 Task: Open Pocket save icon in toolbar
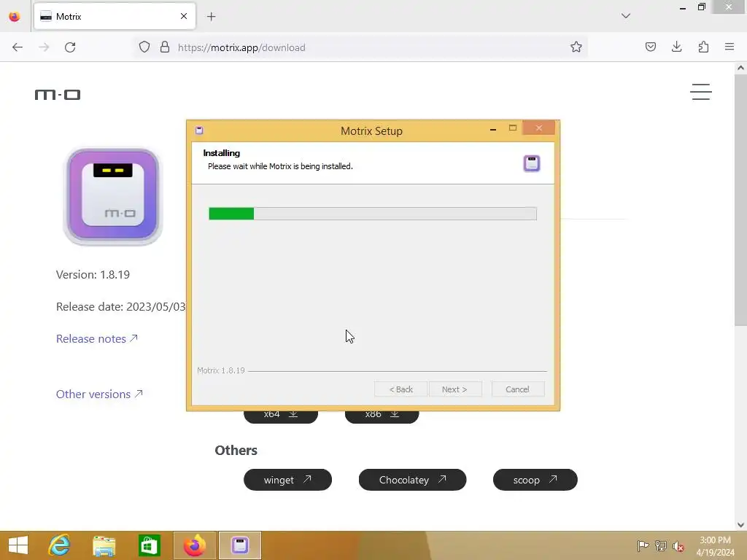tap(650, 47)
